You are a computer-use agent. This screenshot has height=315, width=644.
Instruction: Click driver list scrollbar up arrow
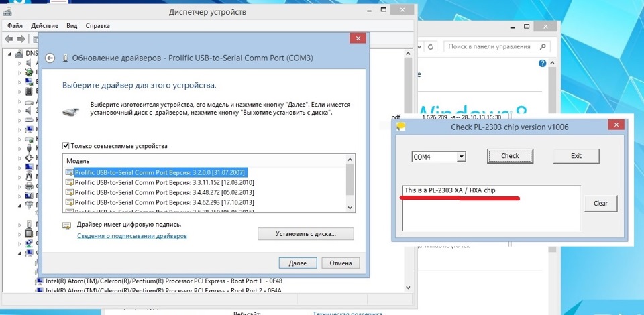[350, 160]
